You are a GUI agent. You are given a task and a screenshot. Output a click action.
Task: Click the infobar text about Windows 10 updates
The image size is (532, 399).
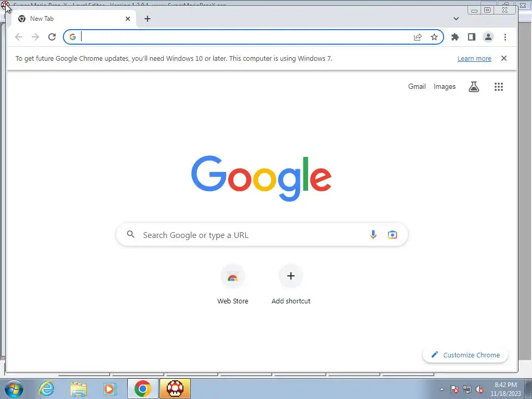(174, 58)
